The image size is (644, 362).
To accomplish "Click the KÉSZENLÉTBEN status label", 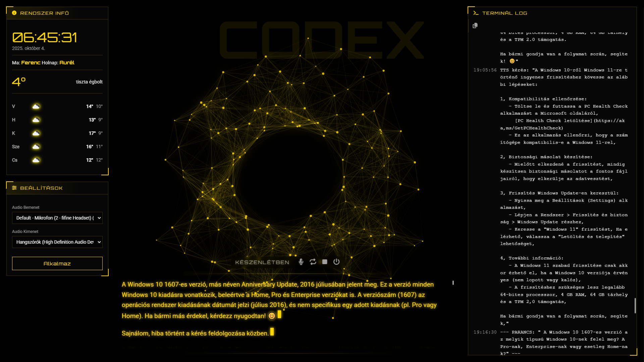I will pos(262,262).
